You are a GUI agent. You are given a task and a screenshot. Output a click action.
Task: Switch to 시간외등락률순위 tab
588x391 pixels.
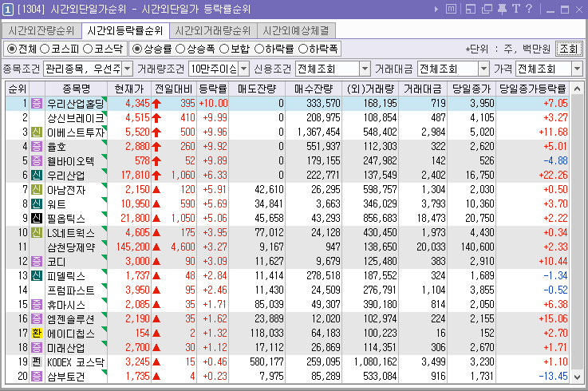(x=125, y=30)
